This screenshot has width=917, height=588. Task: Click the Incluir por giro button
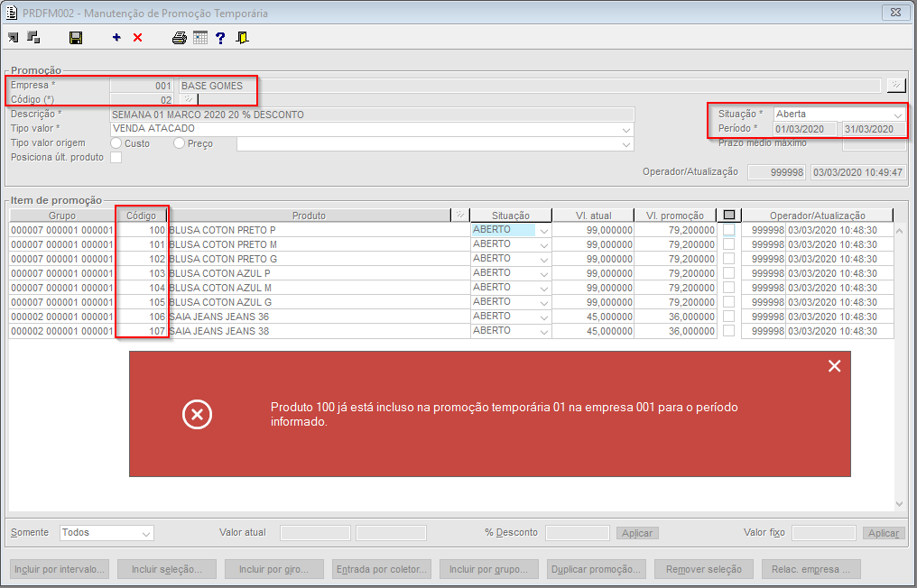coord(273,569)
